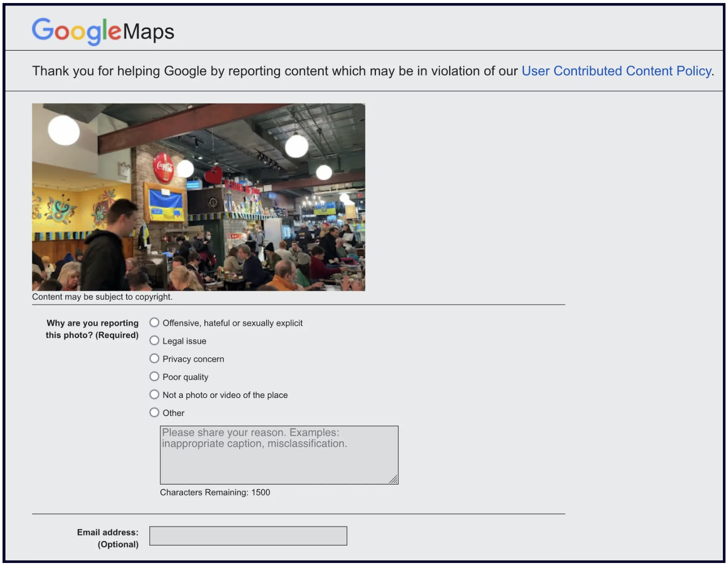Choose the "Legal issue" radio option
Image resolution: width=728 pixels, height=566 pixels.
click(154, 341)
